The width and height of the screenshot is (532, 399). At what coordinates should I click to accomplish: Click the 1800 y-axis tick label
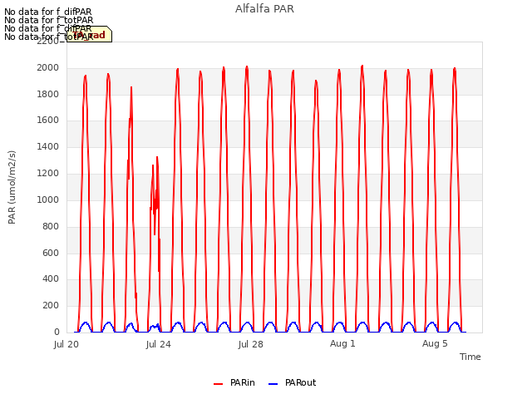pos(48,94)
